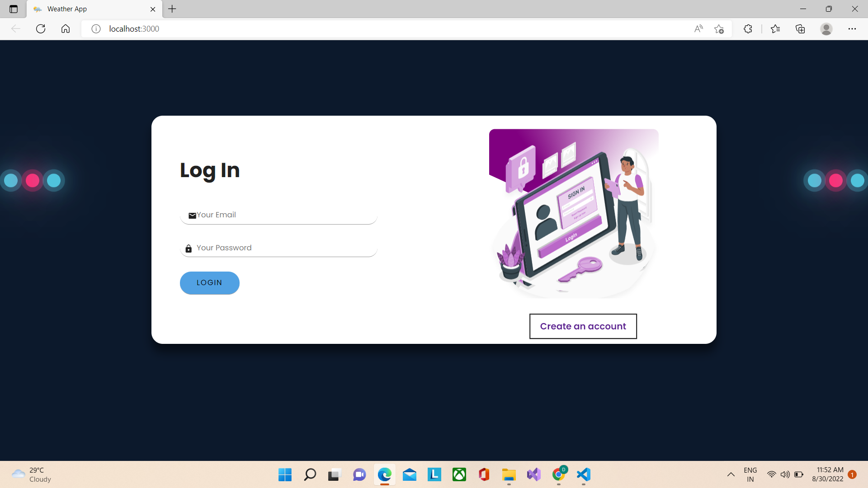Screen dimensions: 868x488
Task: Close the Weather App tab
Action: 153,9
